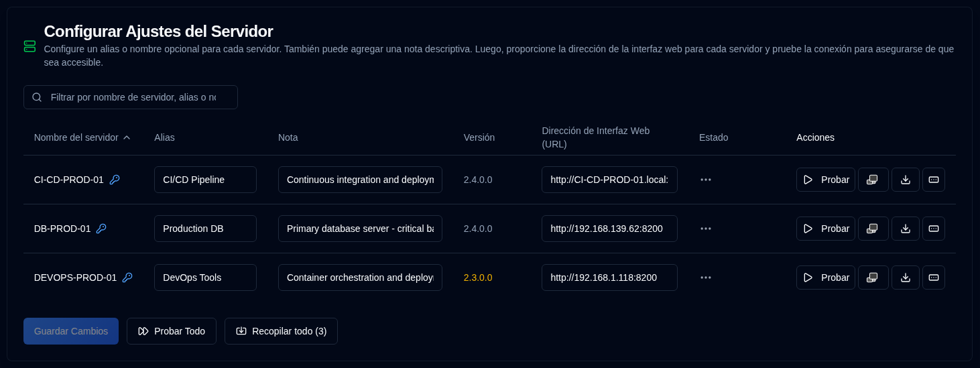980x368 pixels.
Task: Focus the server filter search field
Action: pos(131,97)
